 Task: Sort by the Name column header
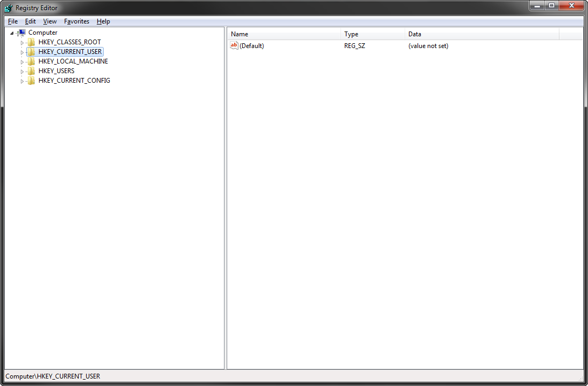coord(284,34)
